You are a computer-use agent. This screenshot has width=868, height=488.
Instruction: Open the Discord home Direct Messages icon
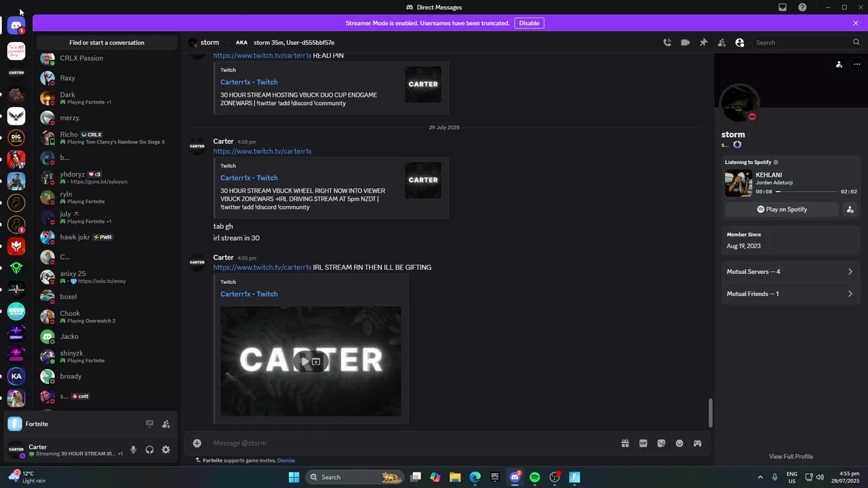[x=16, y=26]
